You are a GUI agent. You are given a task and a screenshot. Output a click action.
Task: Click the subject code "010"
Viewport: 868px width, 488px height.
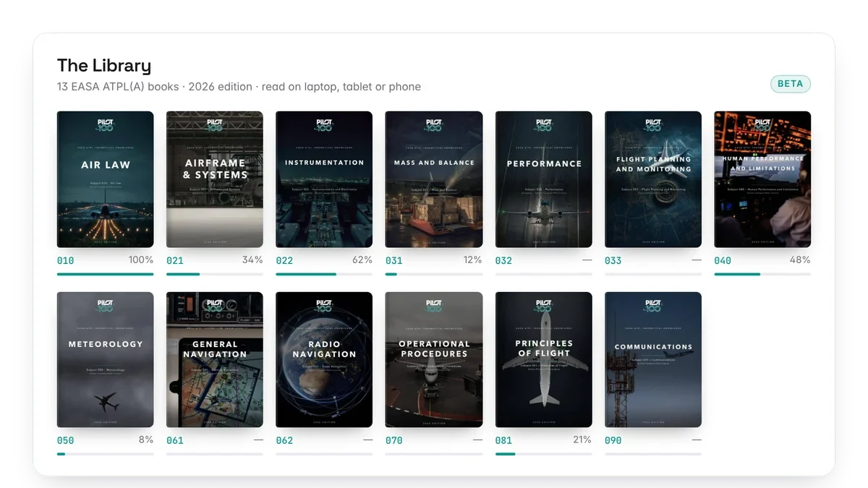click(x=66, y=260)
